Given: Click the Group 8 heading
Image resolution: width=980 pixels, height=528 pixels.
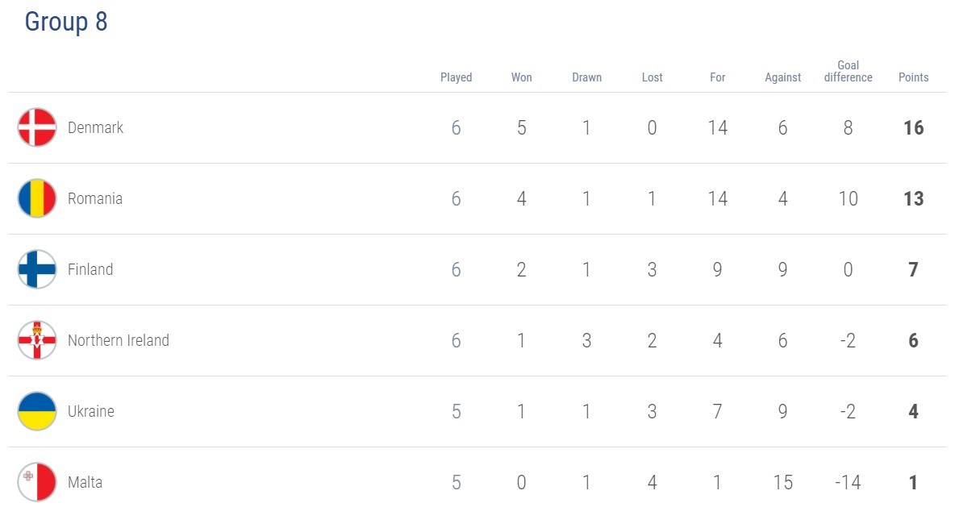Looking at the screenshot, I should 66,22.
